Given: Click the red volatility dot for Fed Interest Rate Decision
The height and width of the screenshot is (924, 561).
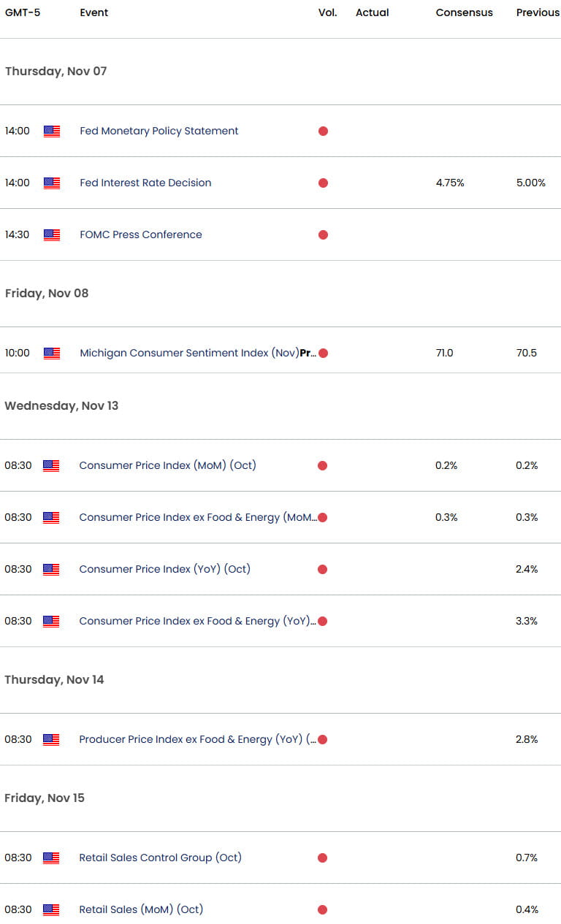Looking at the screenshot, I should pos(323,183).
